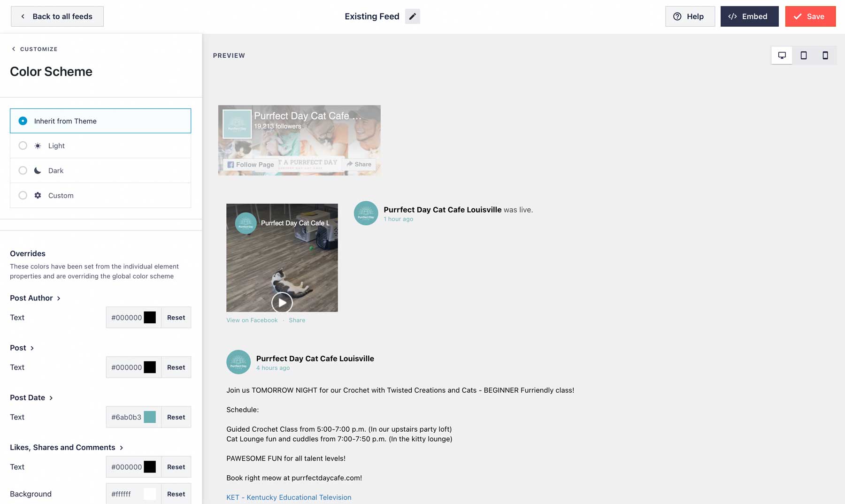Click the Facebook icon on Follow Page
Viewport: 845px width, 504px height.
tap(231, 164)
